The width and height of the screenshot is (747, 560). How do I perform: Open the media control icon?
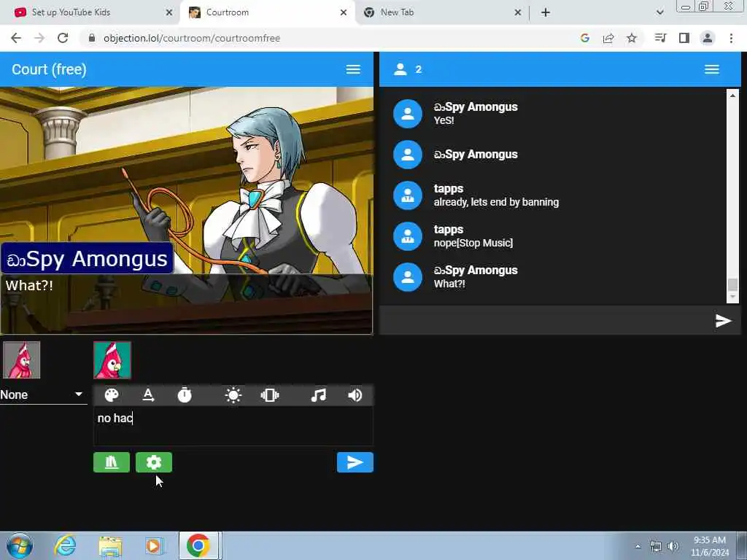660,38
